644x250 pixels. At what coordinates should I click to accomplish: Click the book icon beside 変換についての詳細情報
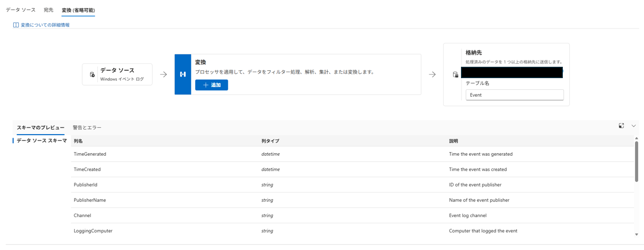[x=16, y=25]
